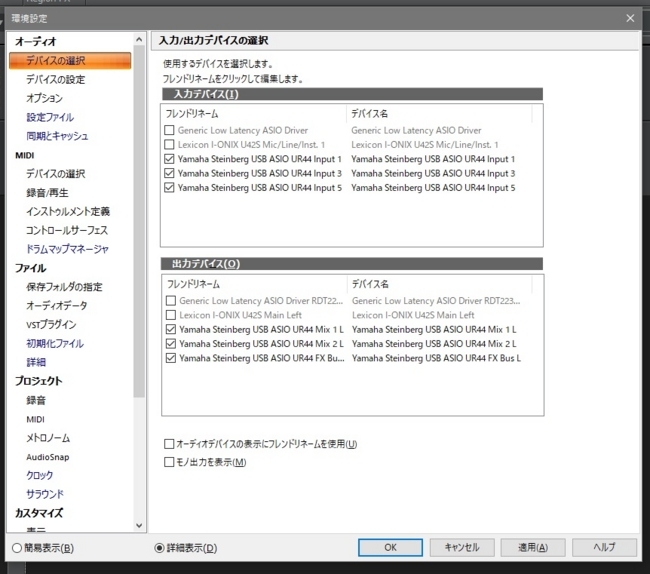Open the 録音 page under プロジェクト
This screenshot has width=650, height=574.
tap(36, 400)
